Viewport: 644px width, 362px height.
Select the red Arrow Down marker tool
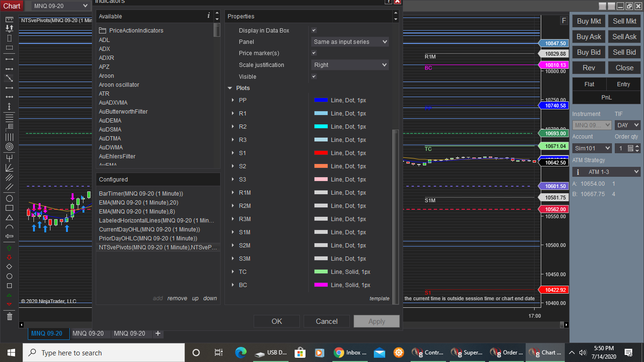(9, 257)
